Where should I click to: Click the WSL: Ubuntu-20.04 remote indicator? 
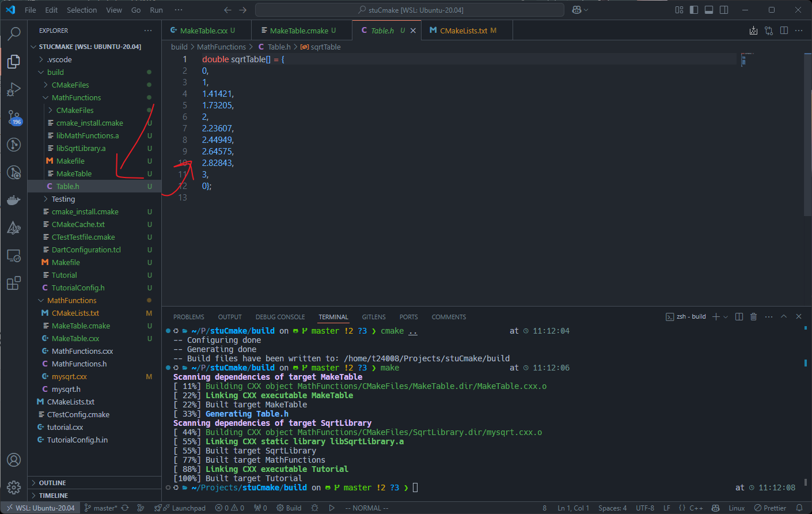[x=40, y=508]
